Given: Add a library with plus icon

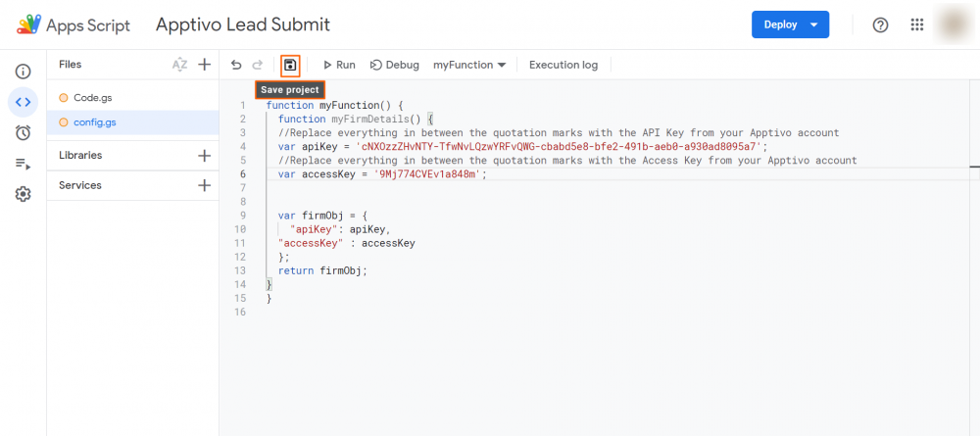Looking at the screenshot, I should [x=204, y=155].
